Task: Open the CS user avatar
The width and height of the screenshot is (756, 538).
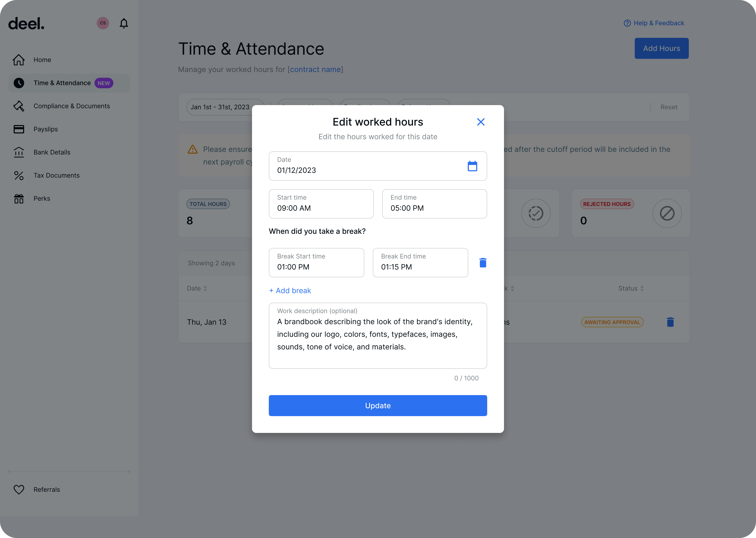Action: [x=103, y=23]
